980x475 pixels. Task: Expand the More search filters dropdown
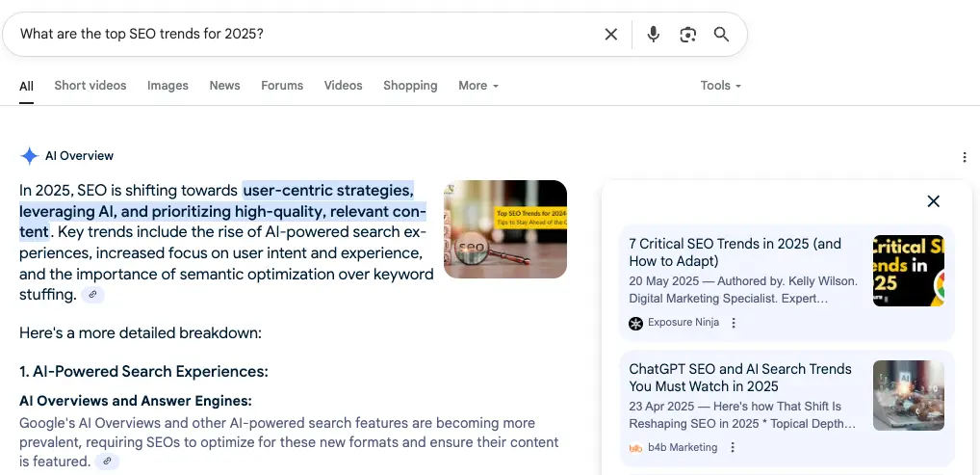point(478,85)
